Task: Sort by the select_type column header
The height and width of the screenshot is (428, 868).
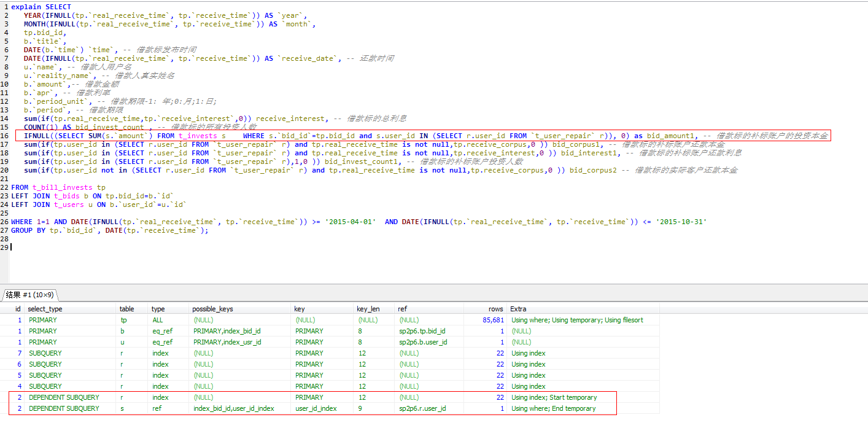Action: pos(45,309)
